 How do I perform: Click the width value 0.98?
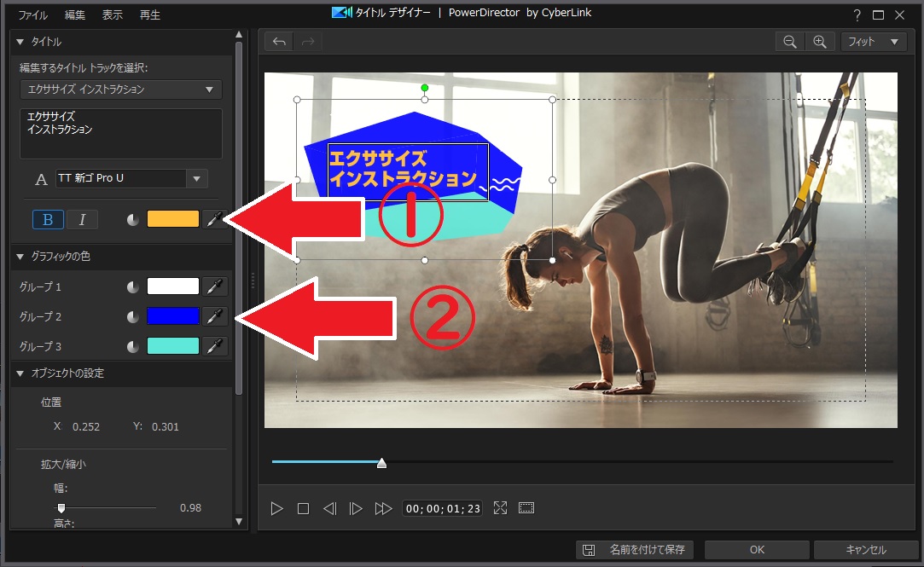click(190, 507)
